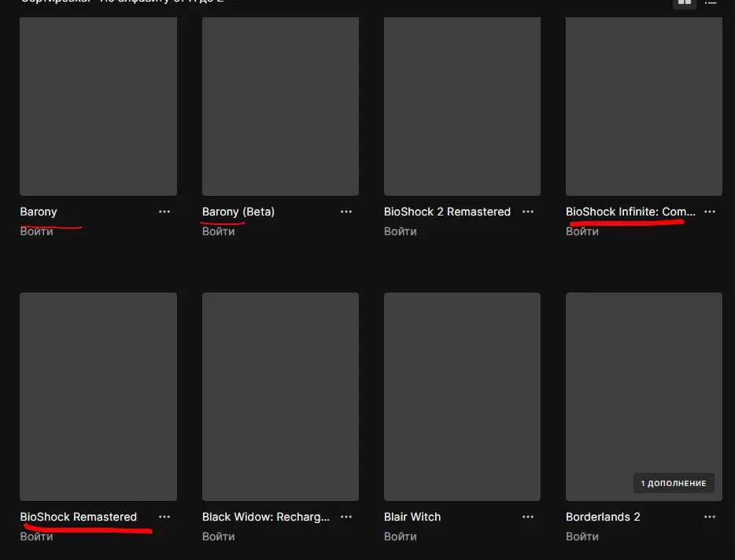Screen dimensions: 735x560
Task: Click the 'BioShock Infinite: Com...' title
Action: point(630,212)
